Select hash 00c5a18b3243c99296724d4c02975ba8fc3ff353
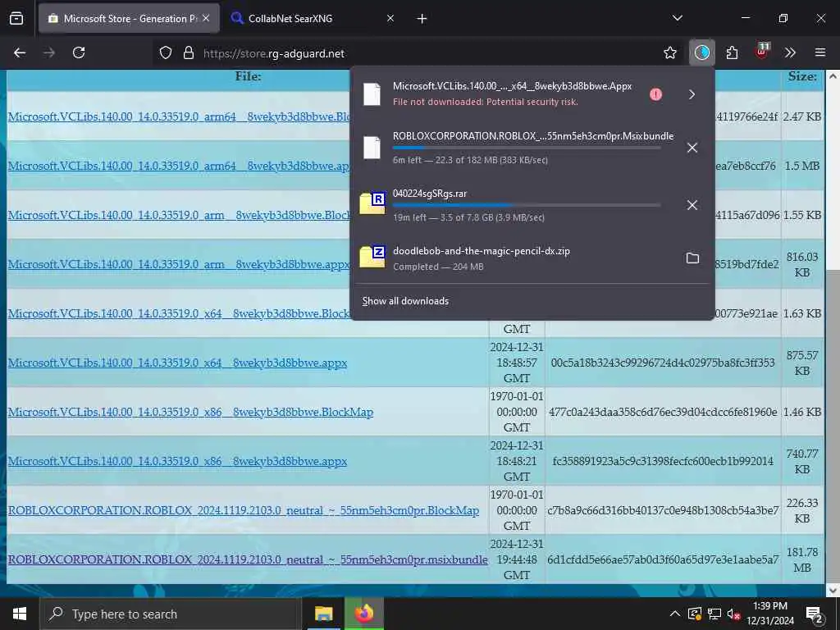The height and width of the screenshot is (630, 840). click(x=663, y=363)
